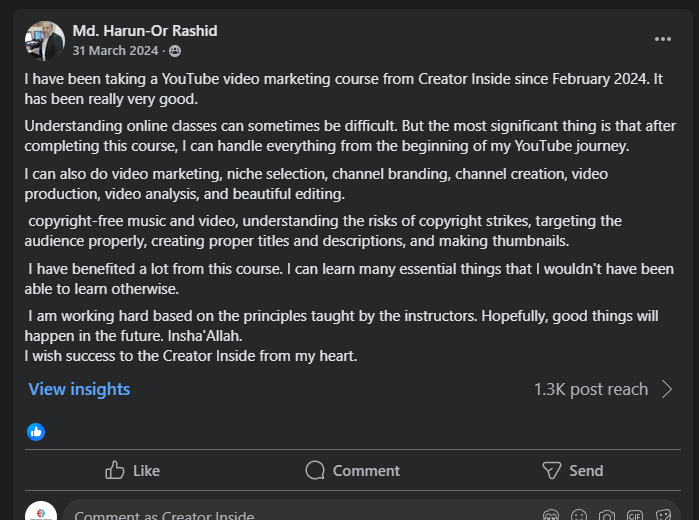This screenshot has height=520, width=699.
Task: Open the three-dots post options menu
Action: click(x=663, y=39)
